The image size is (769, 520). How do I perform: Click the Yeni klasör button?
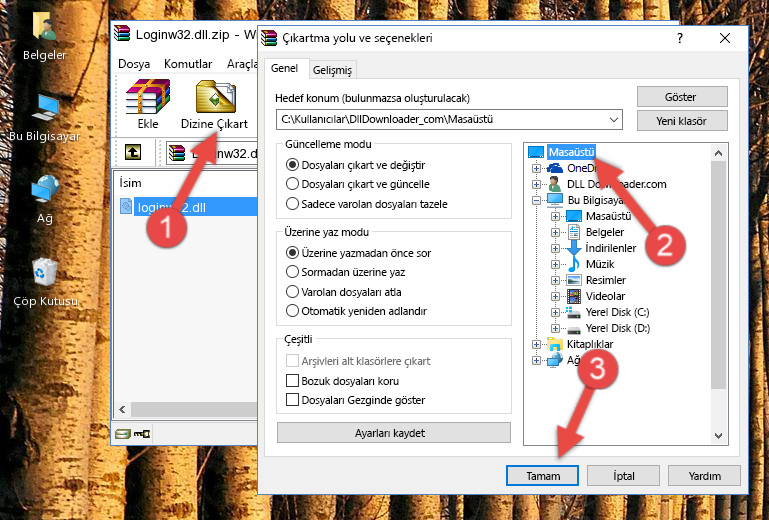680,120
